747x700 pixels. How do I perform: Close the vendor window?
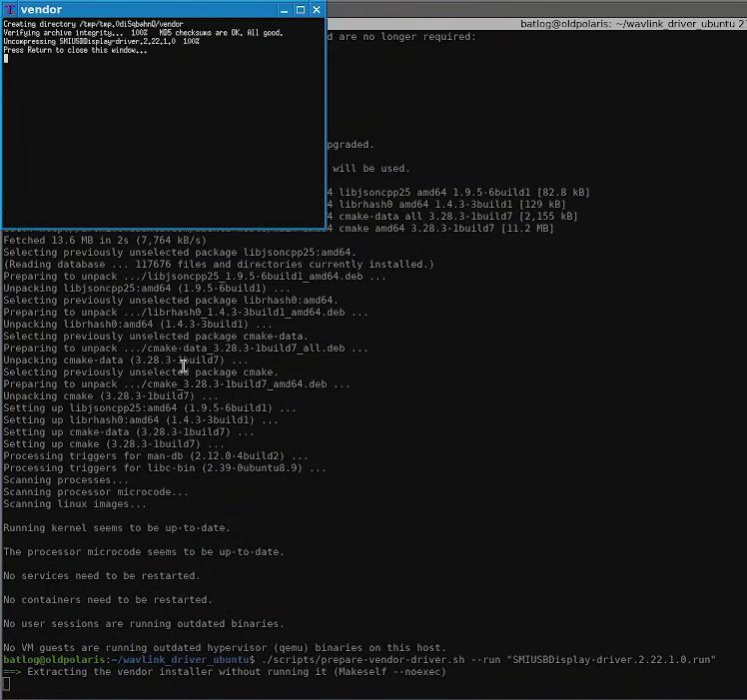coord(317,10)
